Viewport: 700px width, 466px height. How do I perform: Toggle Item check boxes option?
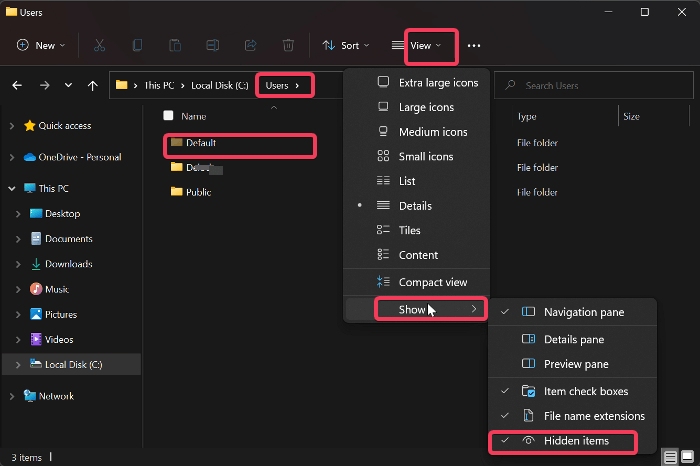(x=585, y=391)
